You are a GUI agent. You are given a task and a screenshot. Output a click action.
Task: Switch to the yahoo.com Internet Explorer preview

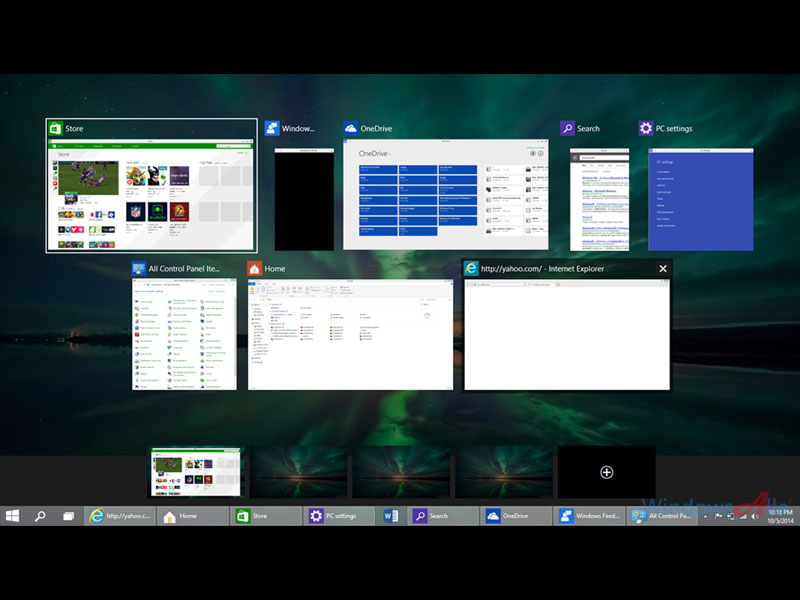click(567, 335)
